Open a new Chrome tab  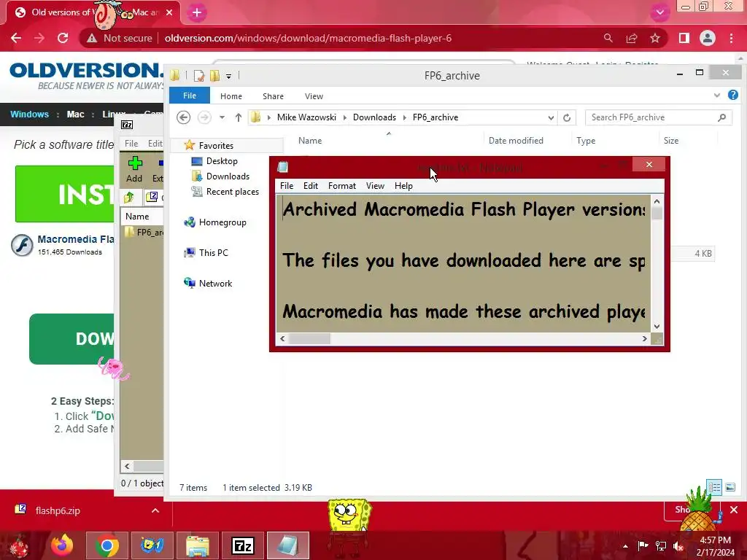click(197, 13)
